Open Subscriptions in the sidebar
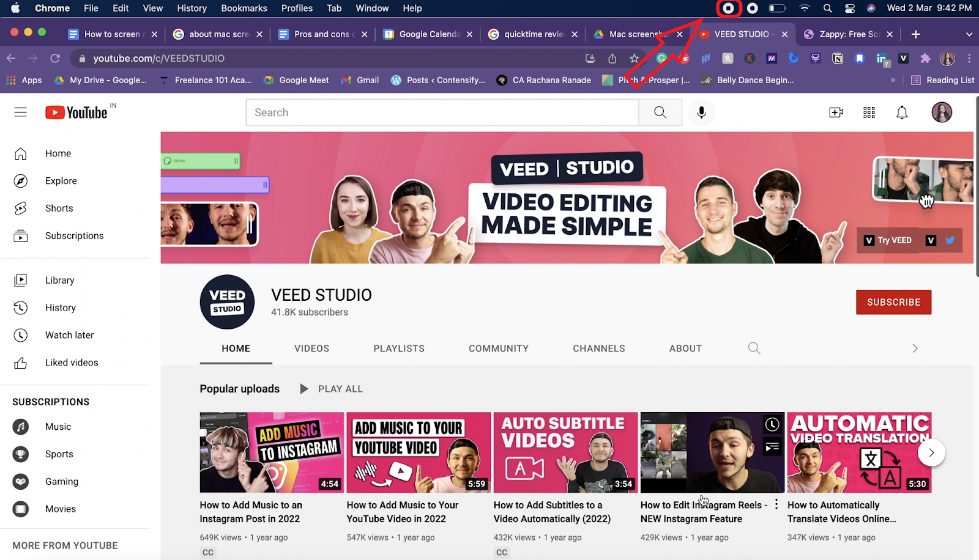This screenshot has height=560, width=979. [75, 236]
